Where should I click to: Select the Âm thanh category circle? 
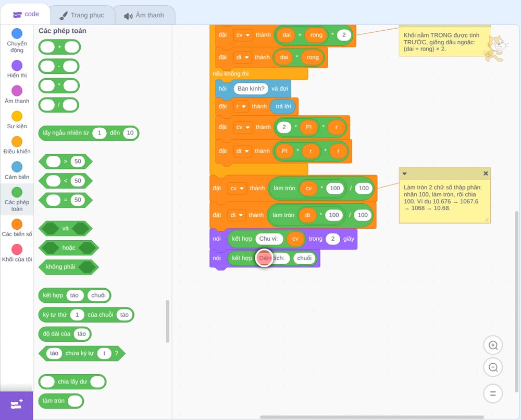point(17,91)
